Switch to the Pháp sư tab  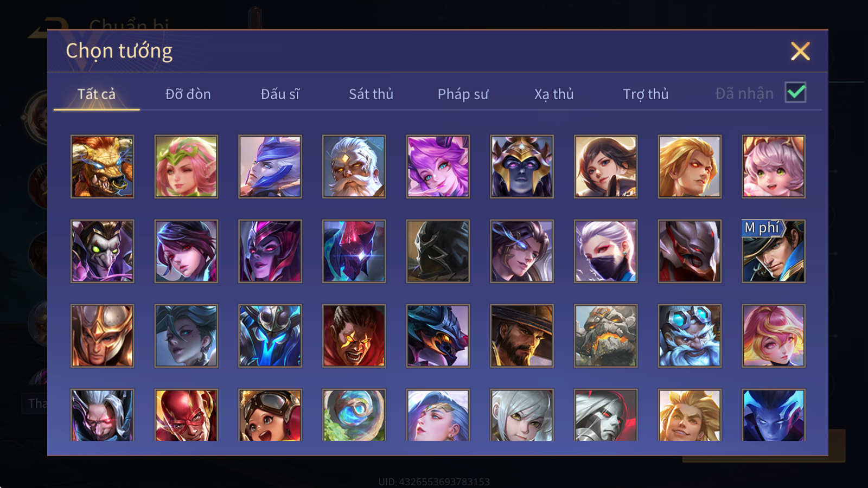463,94
